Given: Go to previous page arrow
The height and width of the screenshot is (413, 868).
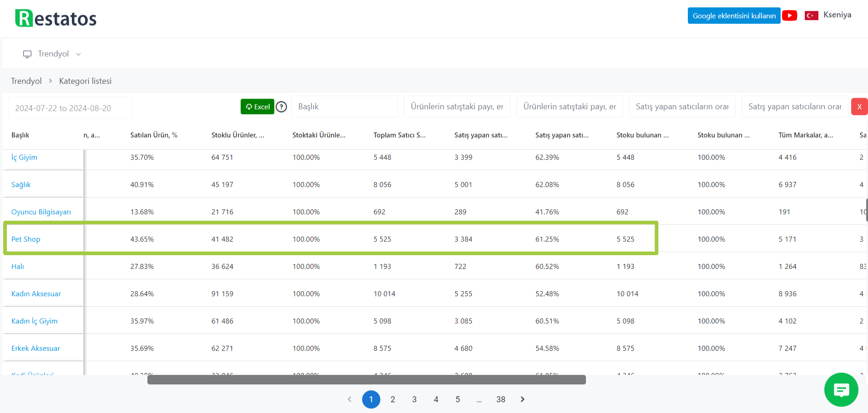Looking at the screenshot, I should coord(349,399).
